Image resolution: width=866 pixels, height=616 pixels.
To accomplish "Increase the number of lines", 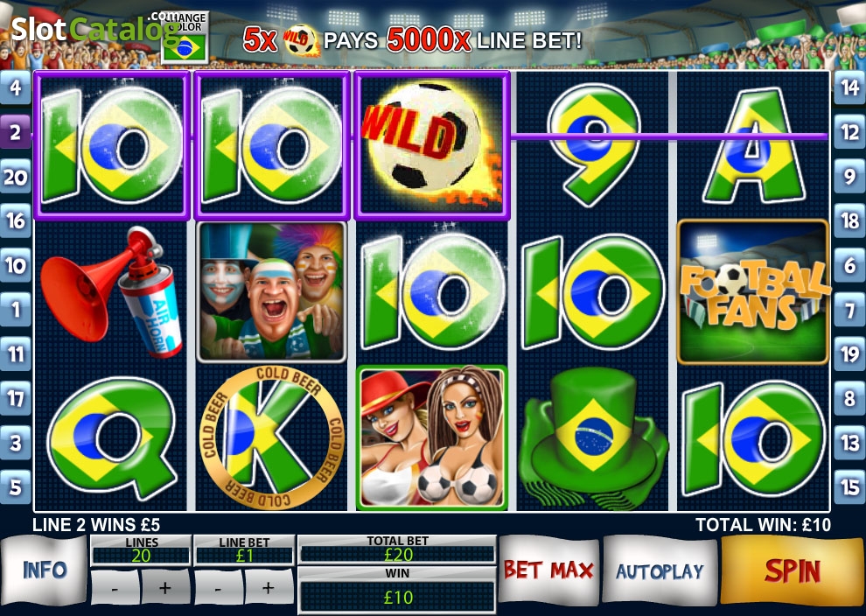I will pos(165,588).
